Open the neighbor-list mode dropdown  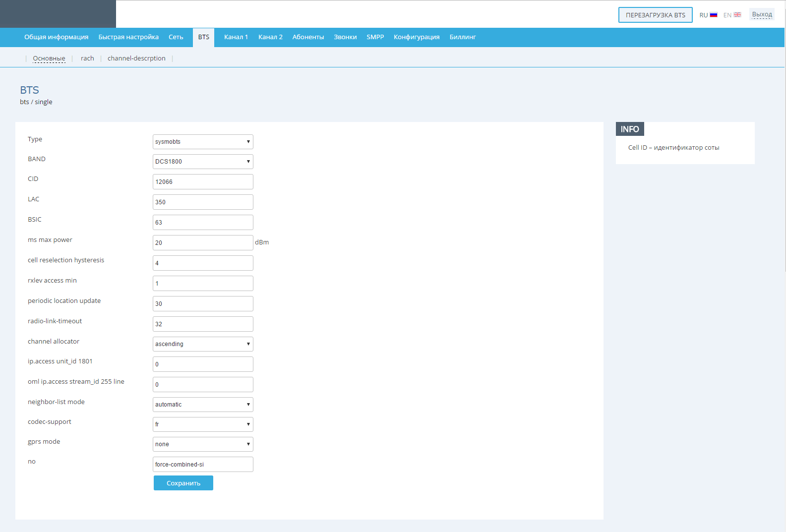pos(203,405)
